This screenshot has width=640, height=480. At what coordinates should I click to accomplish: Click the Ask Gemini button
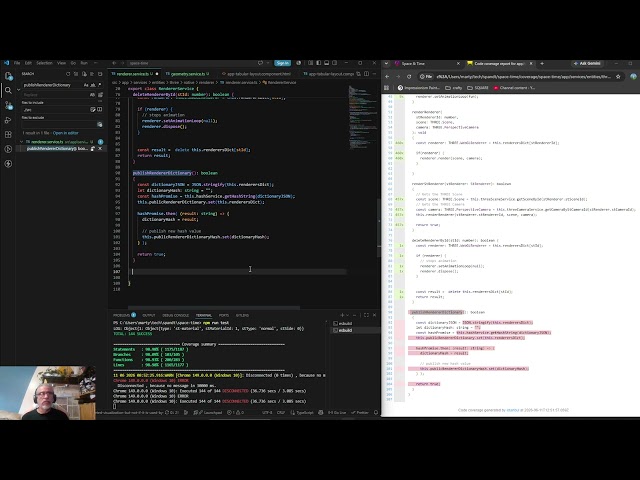(x=587, y=64)
